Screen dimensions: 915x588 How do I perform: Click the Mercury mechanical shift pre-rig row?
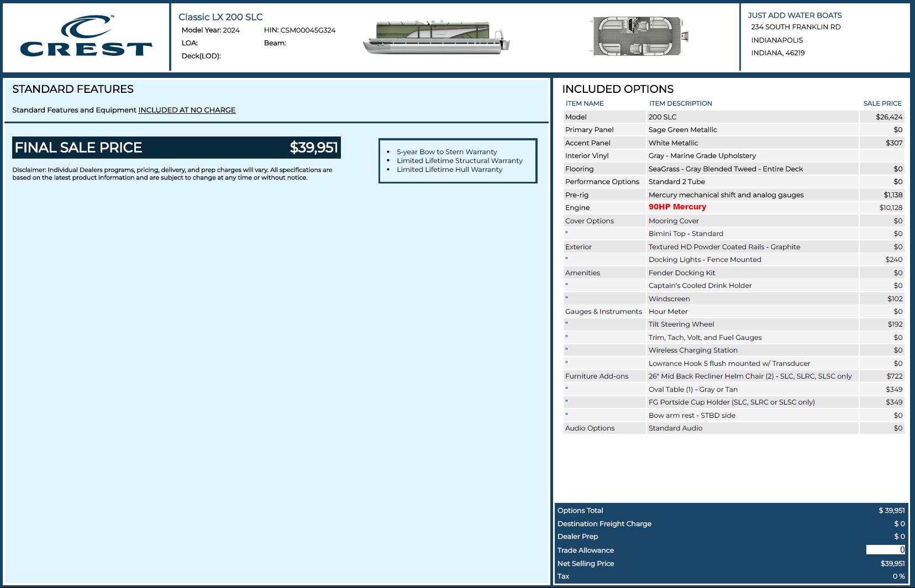(x=734, y=195)
